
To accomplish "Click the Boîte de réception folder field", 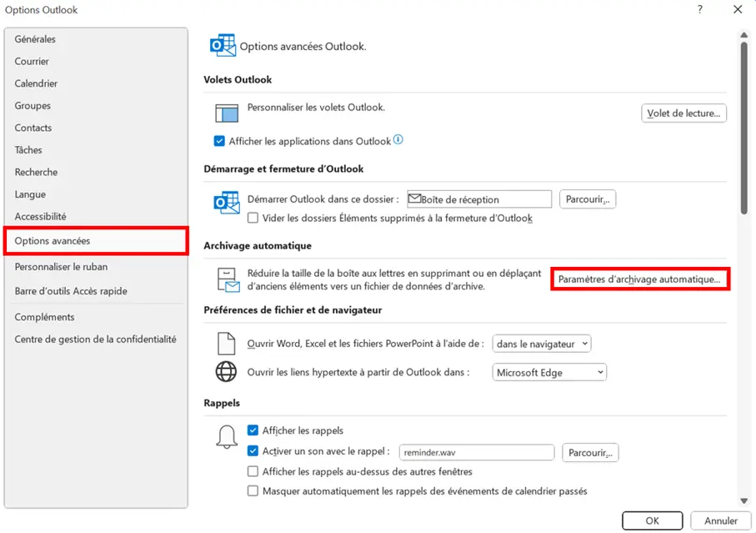I will (479, 199).
